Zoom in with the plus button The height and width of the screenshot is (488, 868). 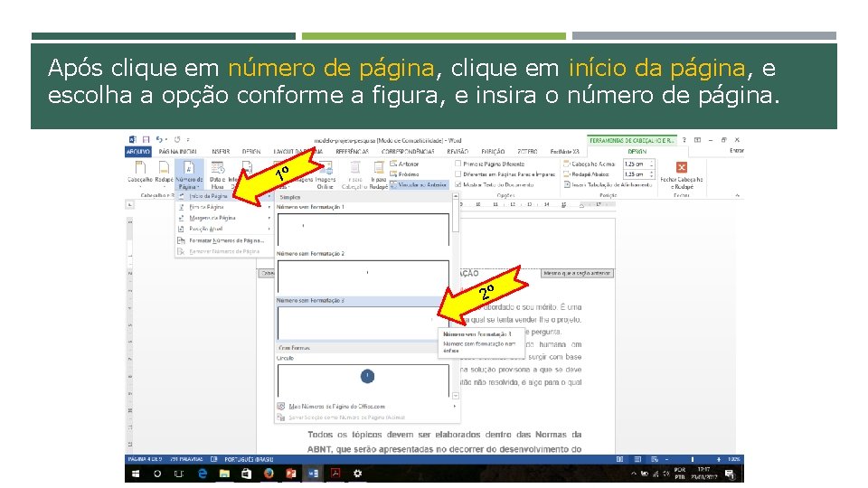pos(719,459)
